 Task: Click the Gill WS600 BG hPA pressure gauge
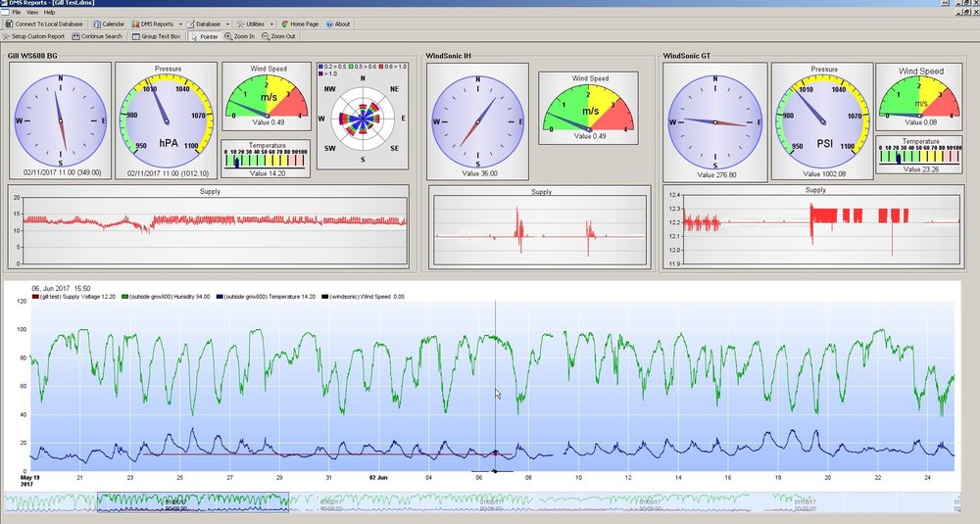pos(167,120)
